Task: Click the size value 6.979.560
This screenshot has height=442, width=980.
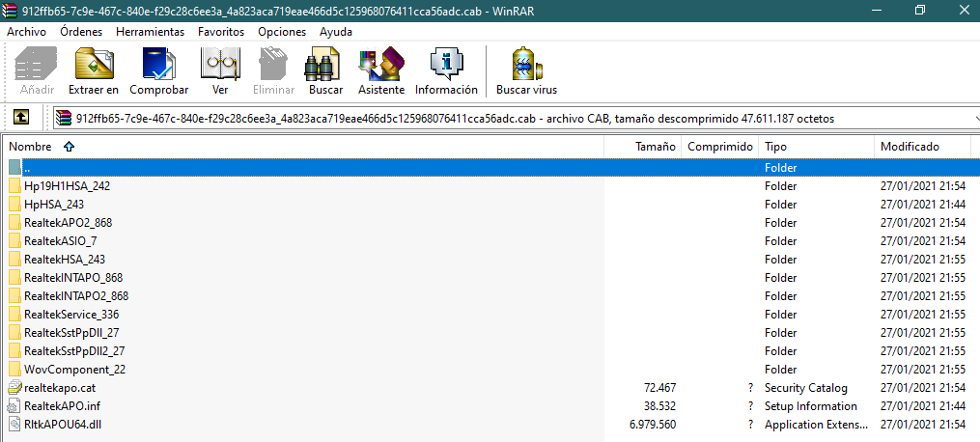Action: pos(653,425)
